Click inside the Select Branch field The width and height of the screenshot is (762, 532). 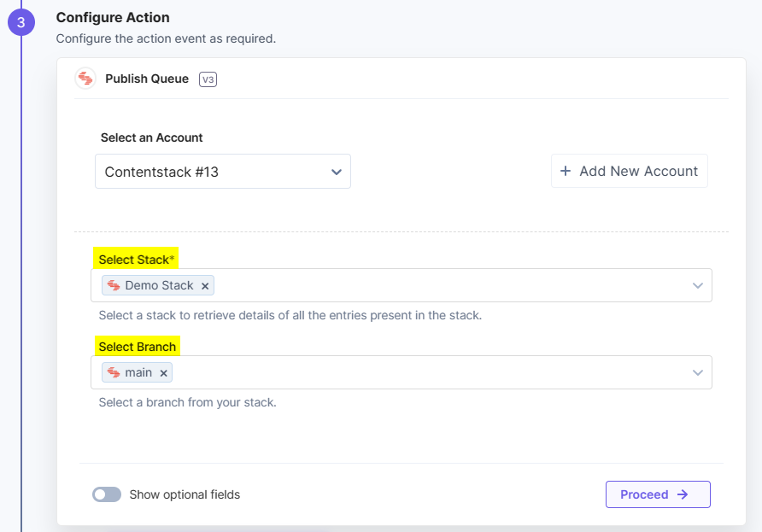[x=401, y=373]
